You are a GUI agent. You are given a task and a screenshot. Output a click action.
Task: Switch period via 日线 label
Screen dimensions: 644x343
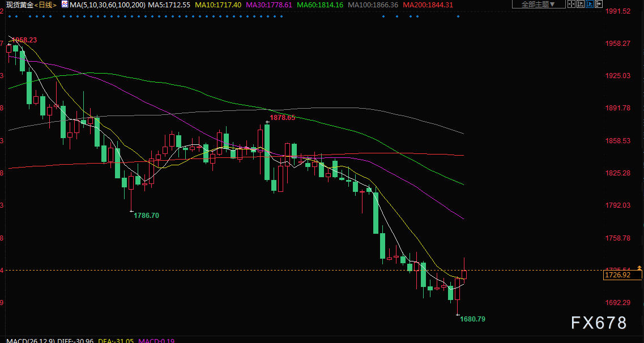point(45,5)
